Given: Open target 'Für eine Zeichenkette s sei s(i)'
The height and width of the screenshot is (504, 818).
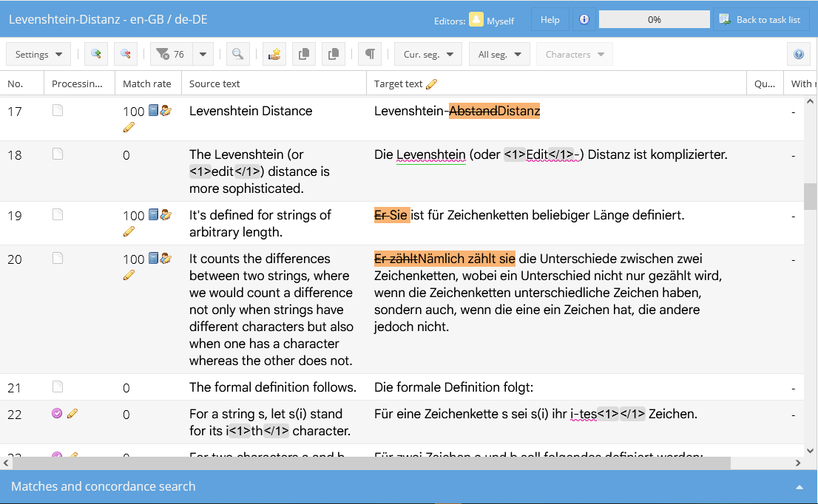Looking at the screenshot, I should pos(535,415).
